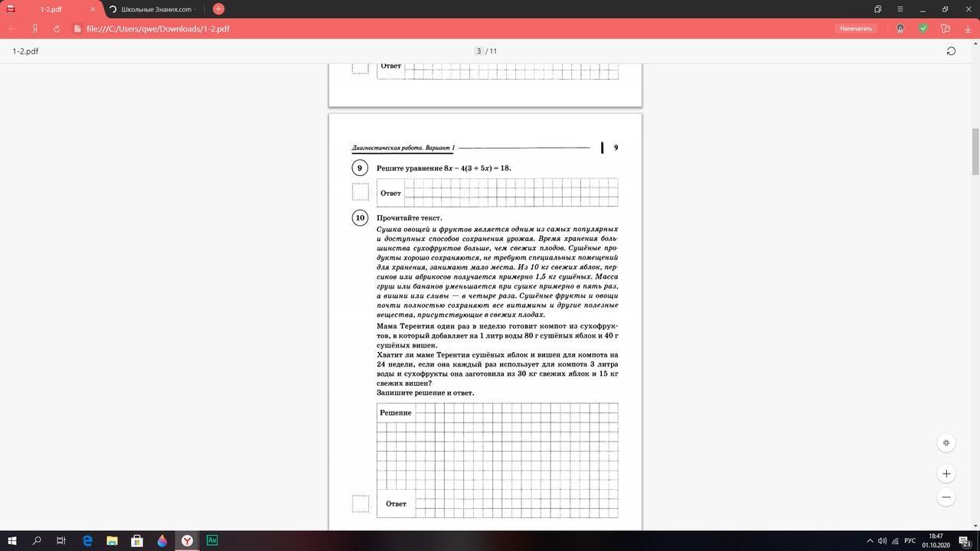Close the 1-2.pdf tab
The height and width of the screenshot is (551, 980).
93,9
